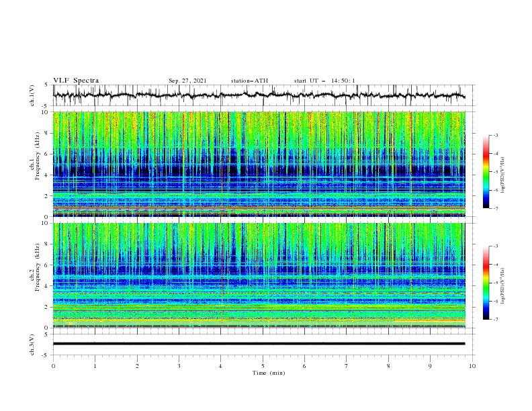Click time axis tick label "5" at bottom
Screen dimensions: 532x411
(x=263, y=366)
